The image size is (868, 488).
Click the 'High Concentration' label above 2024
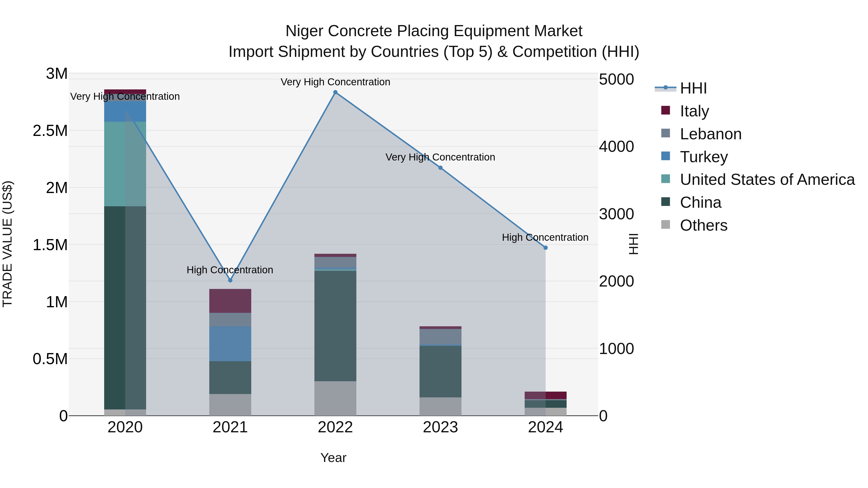pos(545,237)
